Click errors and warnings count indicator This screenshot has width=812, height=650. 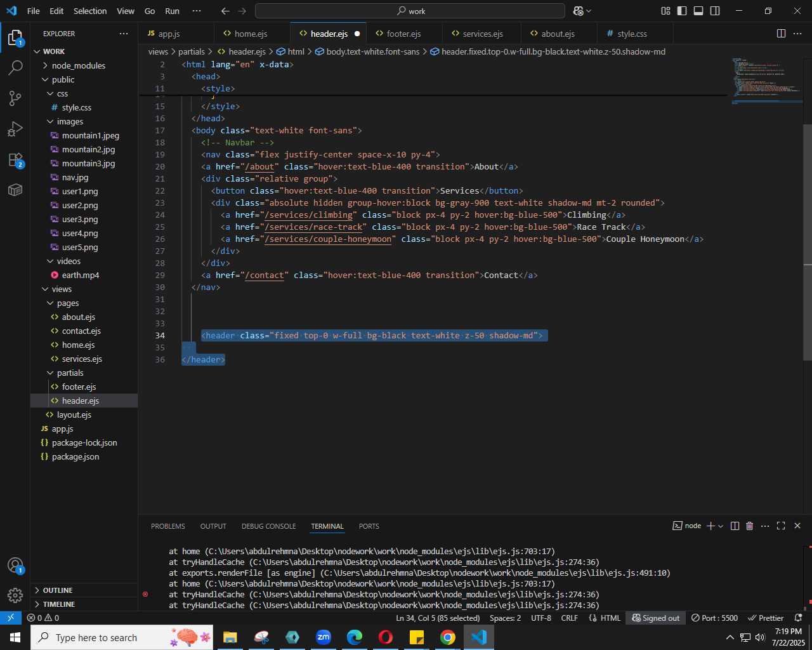click(x=43, y=618)
